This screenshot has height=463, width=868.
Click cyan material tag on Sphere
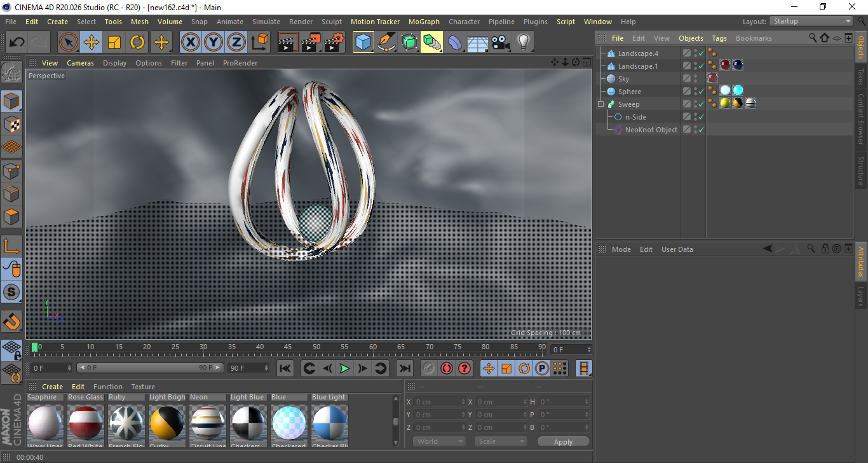coord(738,90)
